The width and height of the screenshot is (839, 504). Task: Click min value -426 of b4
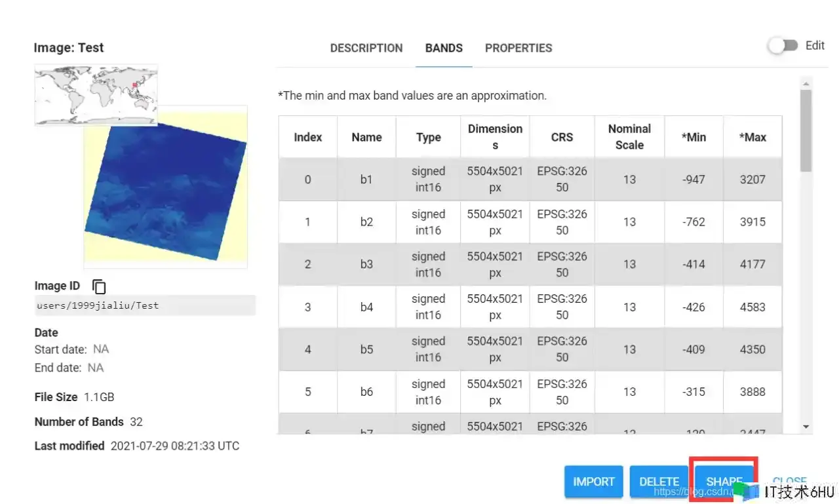pyautogui.click(x=693, y=307)
